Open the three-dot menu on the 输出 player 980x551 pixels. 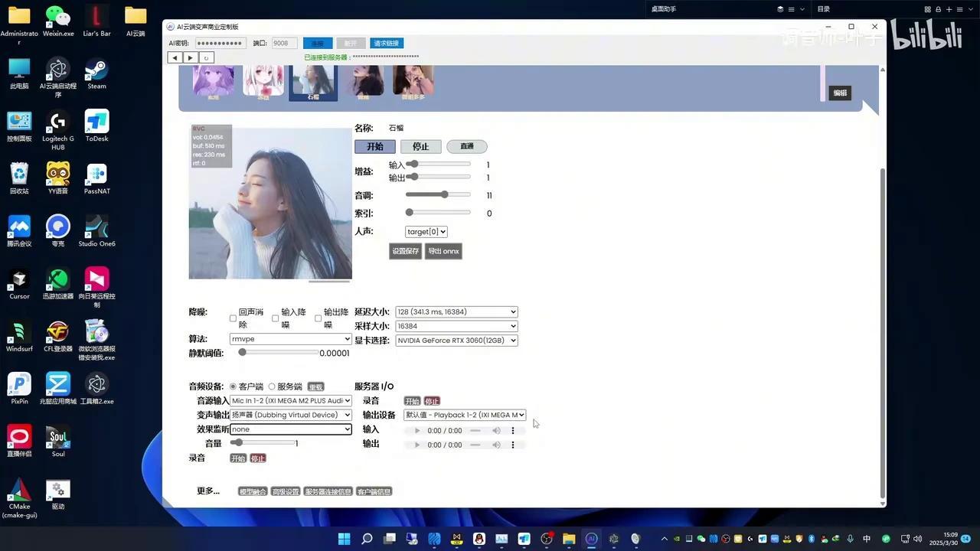pos(512,445)
